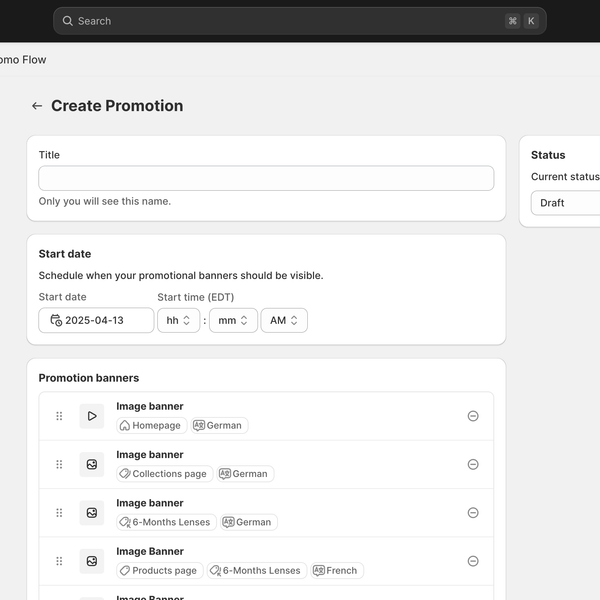
Task: Go back using the arrow beside Create Promotion
Action: (37, 106)
